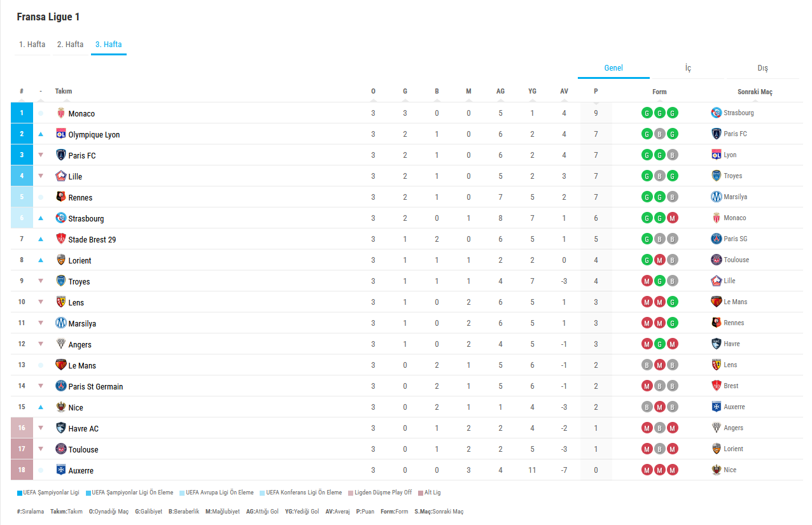Open the Stade Brest 29 team link

(92, 240)
